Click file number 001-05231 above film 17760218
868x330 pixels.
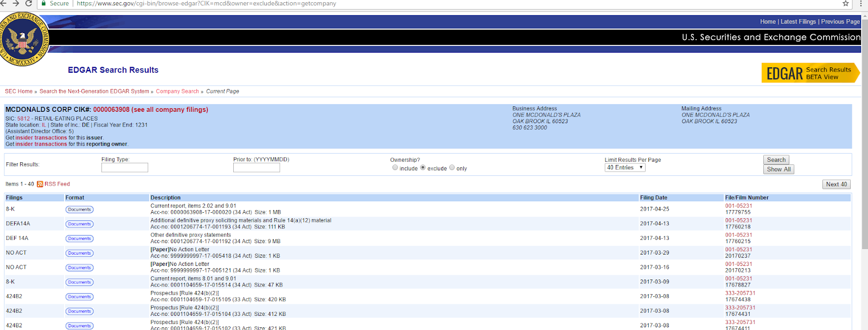739,221
